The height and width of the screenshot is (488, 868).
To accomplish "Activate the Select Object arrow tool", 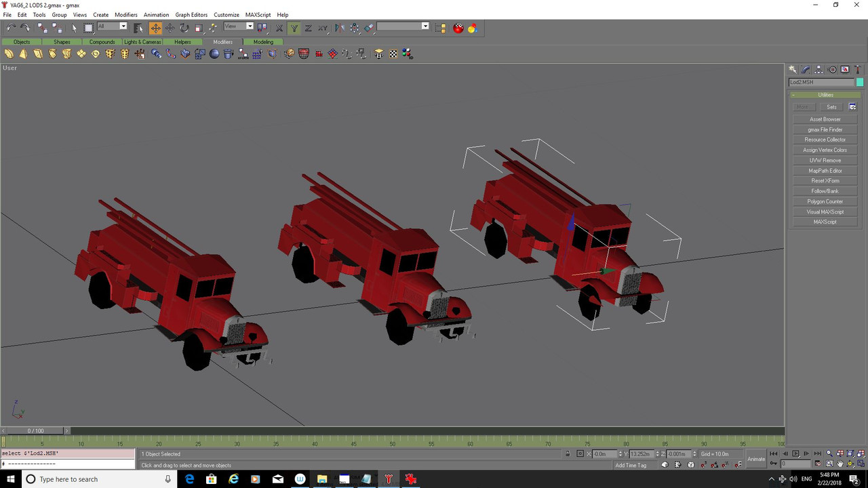I will (75, 28).
